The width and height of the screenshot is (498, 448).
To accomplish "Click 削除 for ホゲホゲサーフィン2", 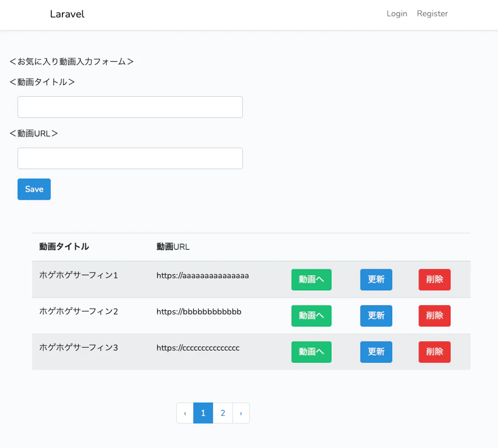I will point(434,316).
